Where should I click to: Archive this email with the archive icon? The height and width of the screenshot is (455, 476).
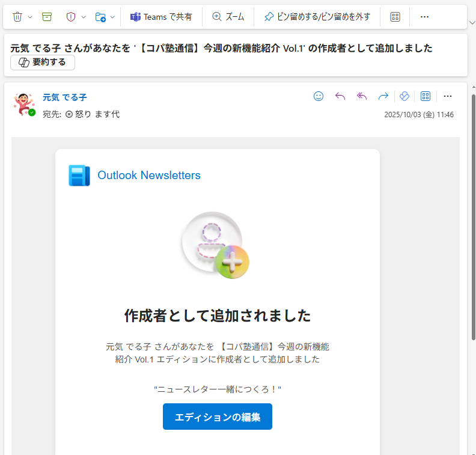47,17
